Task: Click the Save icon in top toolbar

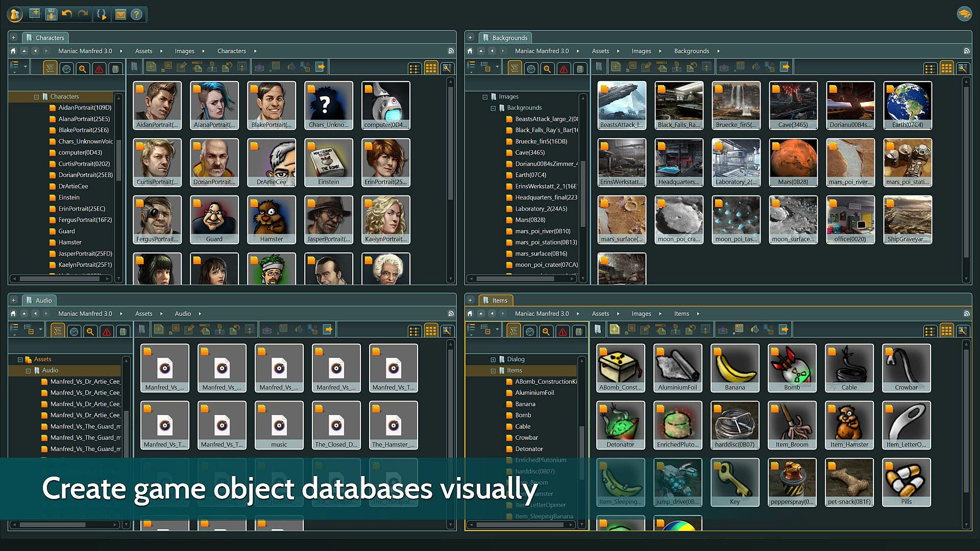Action: point(51,14)
